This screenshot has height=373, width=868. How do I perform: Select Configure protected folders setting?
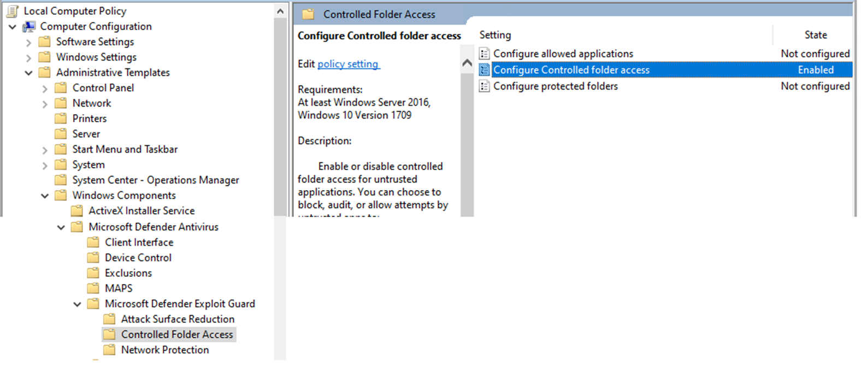(556, 86)
